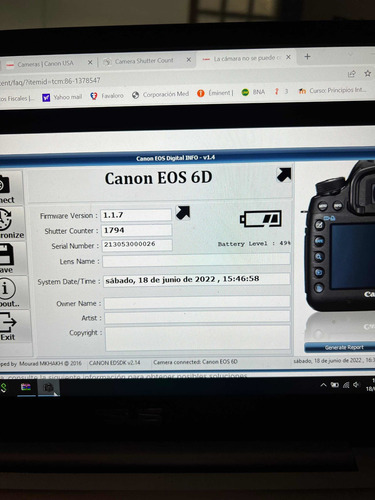
Task: Click the network icon in system tray
Action: (x=346, y=385)
